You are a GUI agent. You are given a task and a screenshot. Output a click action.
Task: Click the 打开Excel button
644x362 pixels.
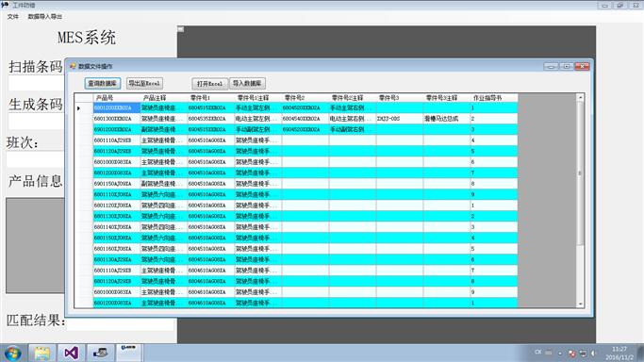210,83
